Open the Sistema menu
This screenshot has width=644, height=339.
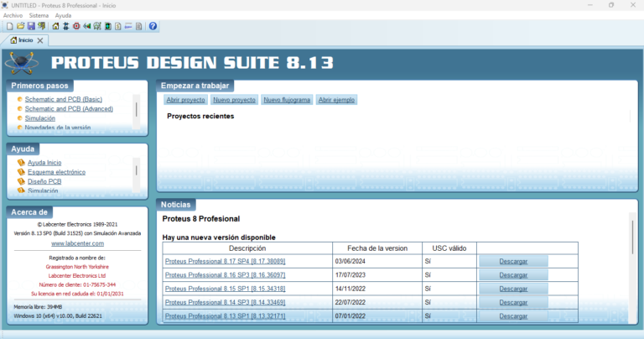39,15
